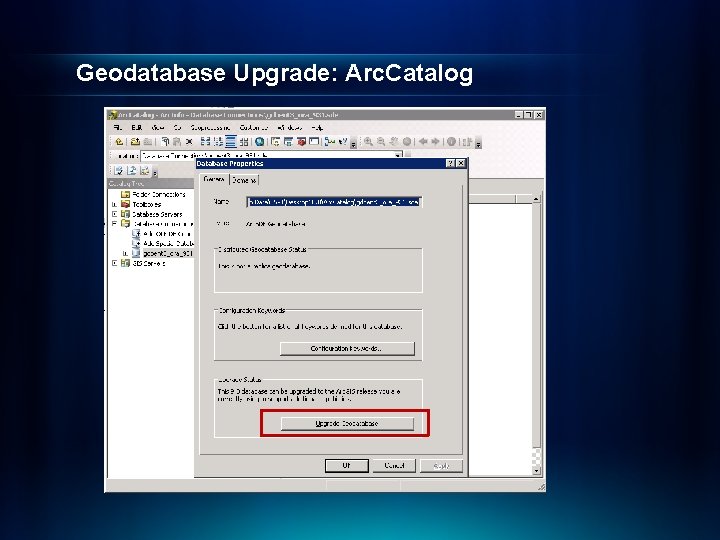
Task: Select the Pan hand tool
Action: point(394,142)
